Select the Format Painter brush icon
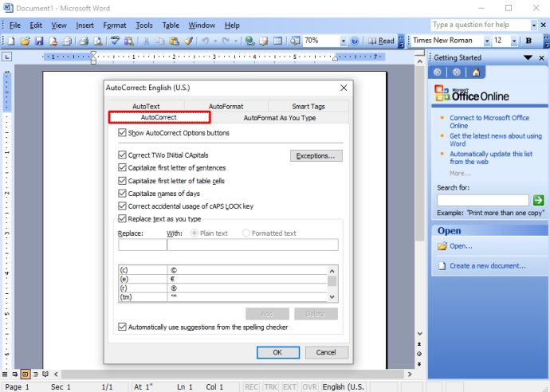Viewport: 550px width, 392px height. click(x=188, y=41)
